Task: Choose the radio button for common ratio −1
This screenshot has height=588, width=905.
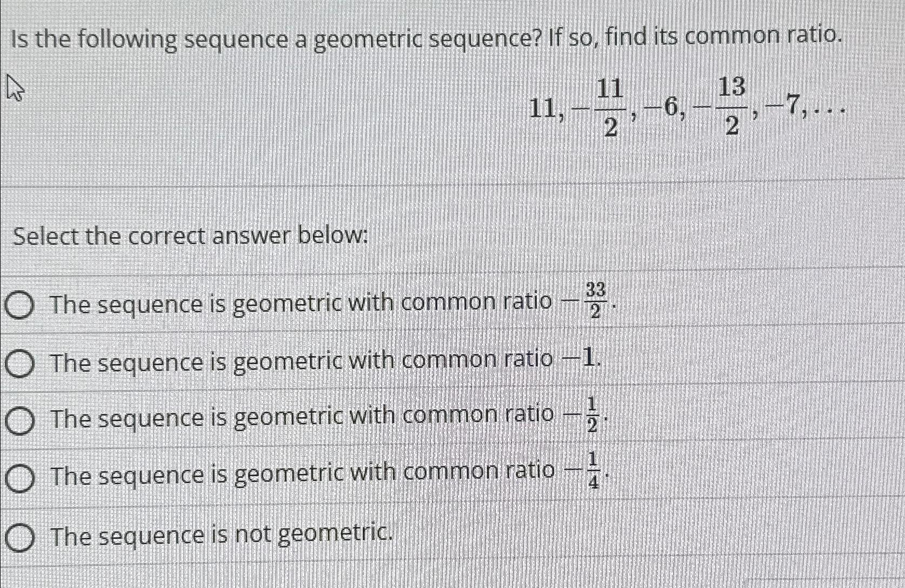Action: point(21,363)
